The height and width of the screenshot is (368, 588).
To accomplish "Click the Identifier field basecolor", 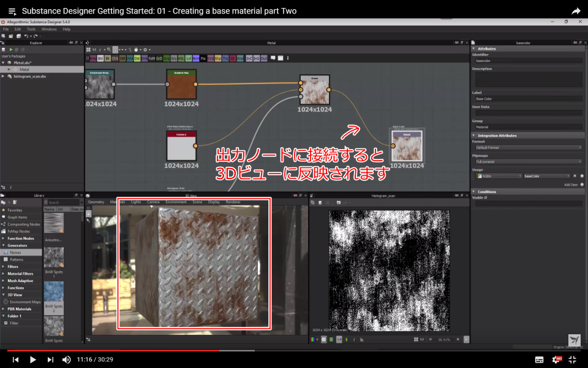I will pyautogui.click(x=529, y=61).
